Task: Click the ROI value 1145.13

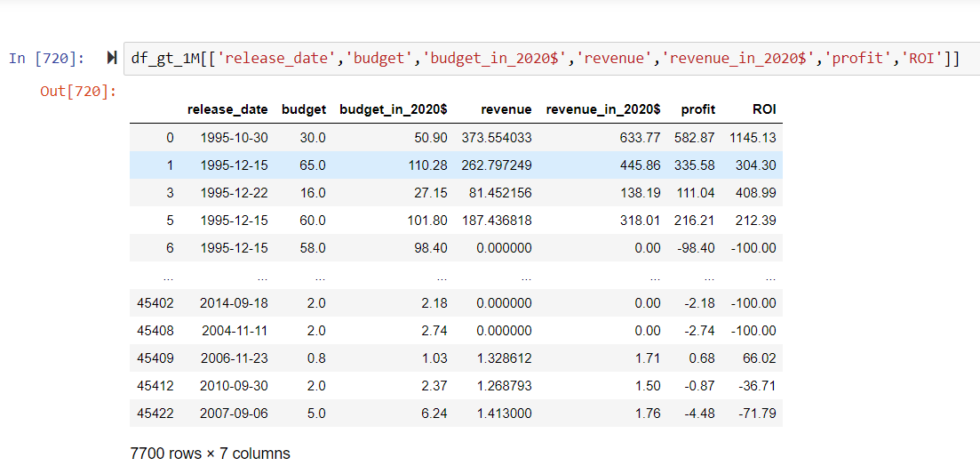Action: pyautogui.click(x=753, y=138)
